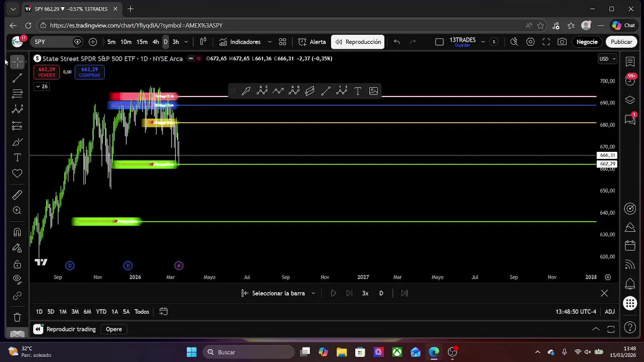Viewport: 644px width, 362px height.
Task: Open the Fibonacci retracement tools
Action: point(17,94)
